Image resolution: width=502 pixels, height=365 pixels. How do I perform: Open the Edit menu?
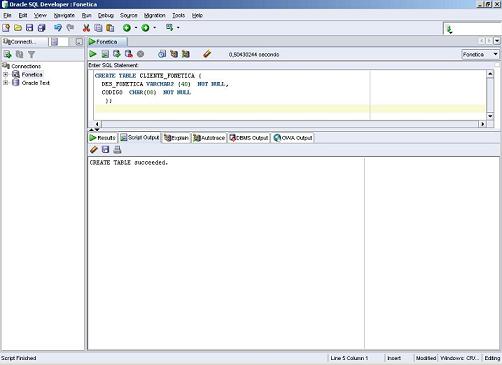click(23, 15)
